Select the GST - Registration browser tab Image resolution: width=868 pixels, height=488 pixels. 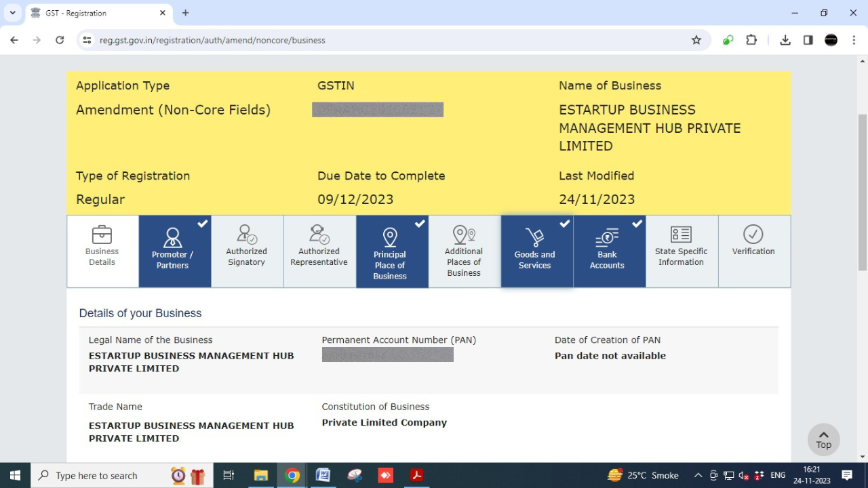coord(98,13)
